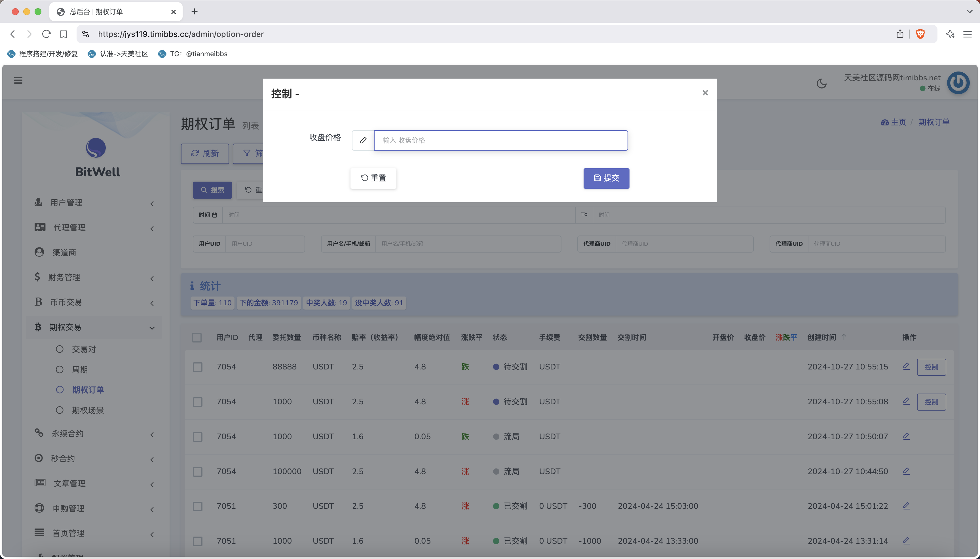Edit the order created 2024-04-24 13:31:14
Viewport: 980px width, 559px height.
click(906, 541)
